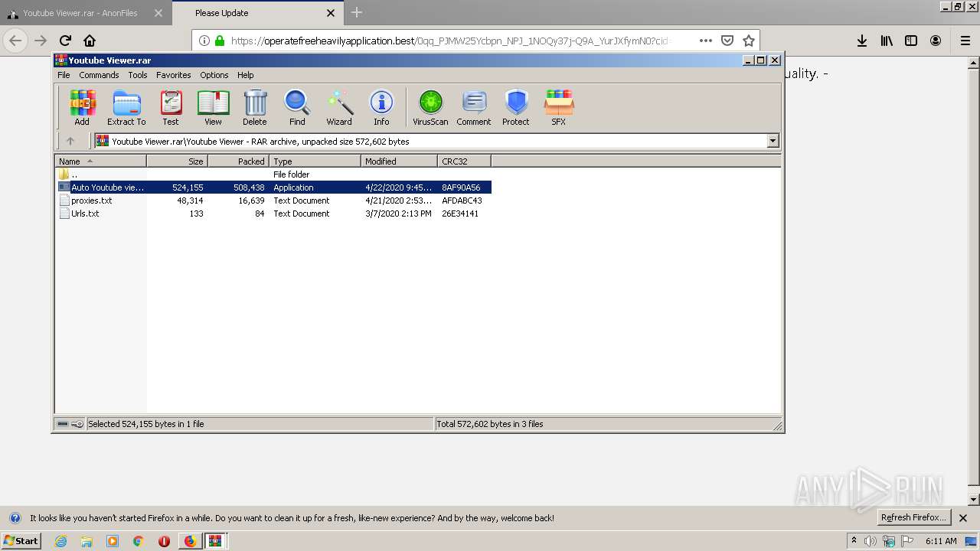Open the Firefox hamburger menu
Viewport: 980px width, 551px height.
(x=965, y=41)
